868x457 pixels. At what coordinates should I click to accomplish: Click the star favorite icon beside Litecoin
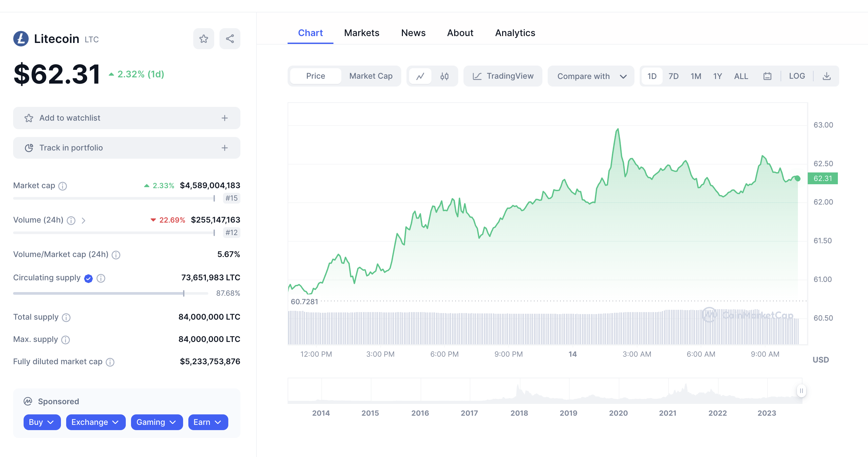click(203, 39)
